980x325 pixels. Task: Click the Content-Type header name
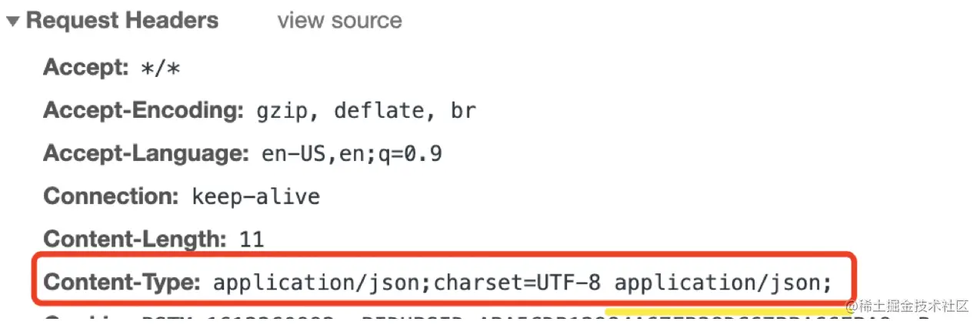point(122,282)
